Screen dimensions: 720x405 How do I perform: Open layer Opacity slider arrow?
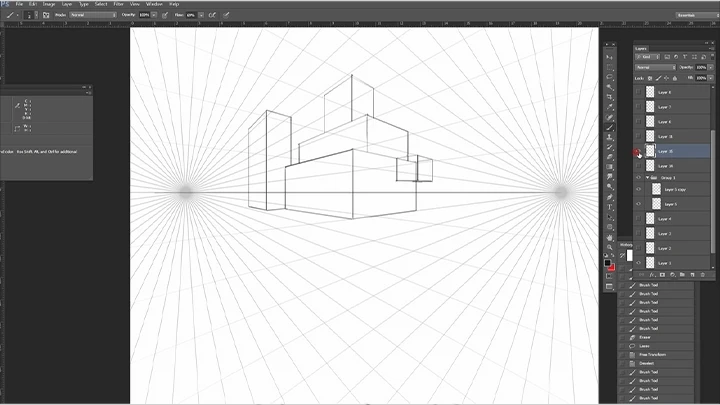click(711, 68)
